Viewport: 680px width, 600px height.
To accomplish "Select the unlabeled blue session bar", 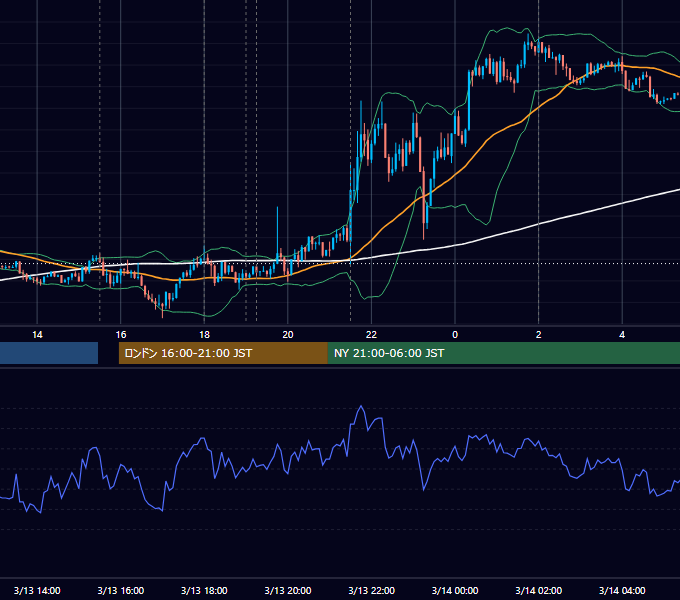I will (49, 353).
